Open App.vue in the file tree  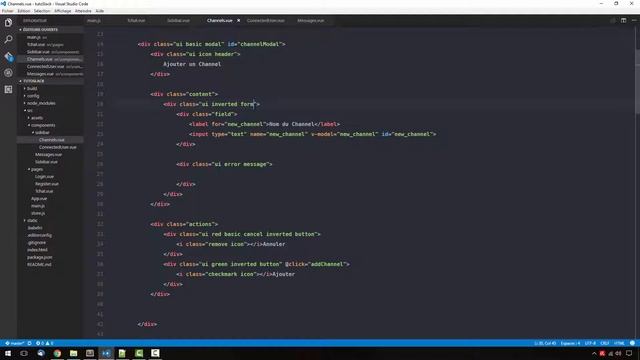(39, 199)
